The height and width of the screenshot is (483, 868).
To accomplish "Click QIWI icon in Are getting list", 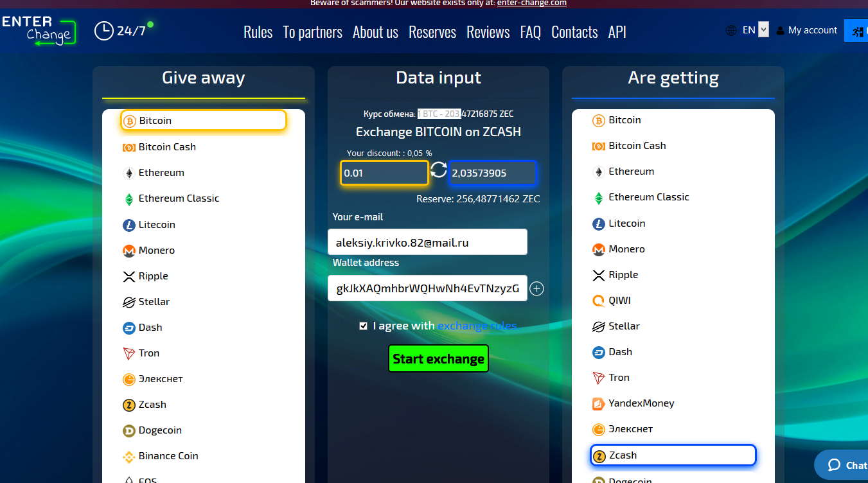I will [x=599, y=301].
